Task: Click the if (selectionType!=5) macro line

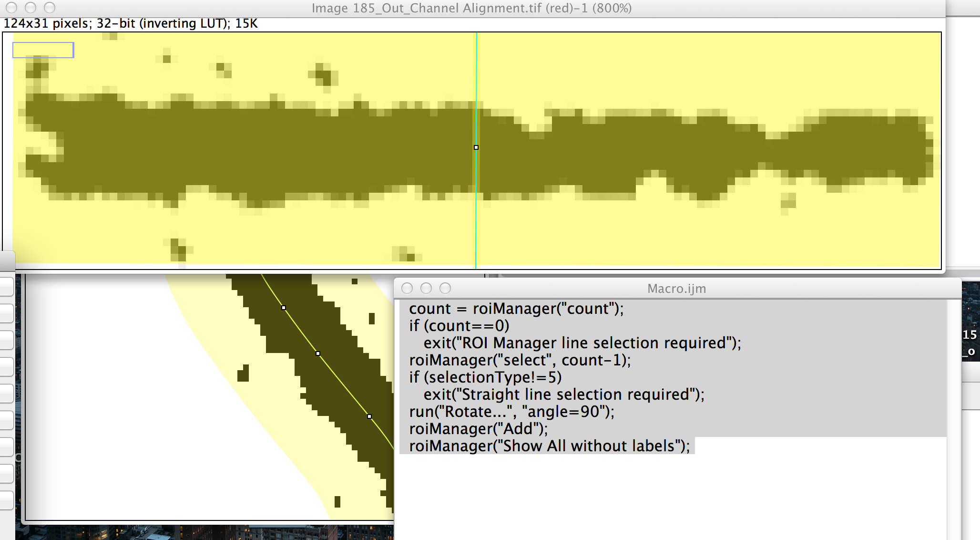Action: click(485, 377)
